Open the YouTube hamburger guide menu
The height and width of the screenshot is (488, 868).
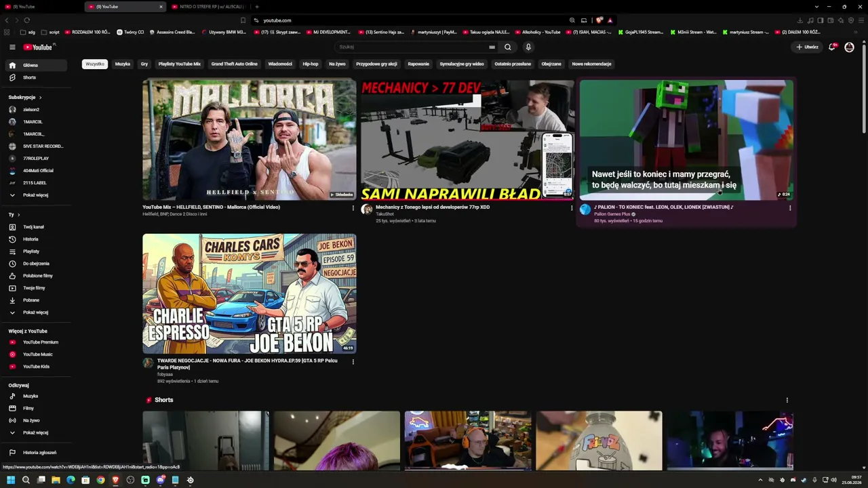coord(12,47)
